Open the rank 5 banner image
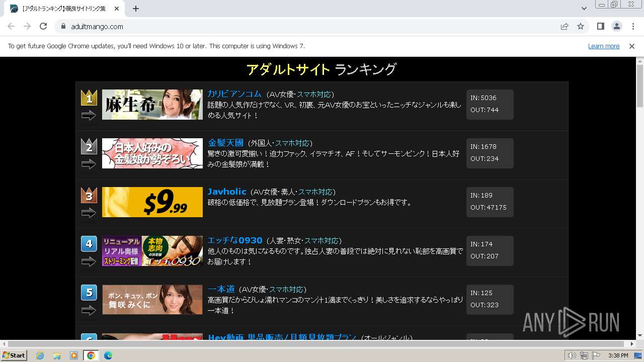The width and height of the screenshot is (644, 362). [152, 300]
